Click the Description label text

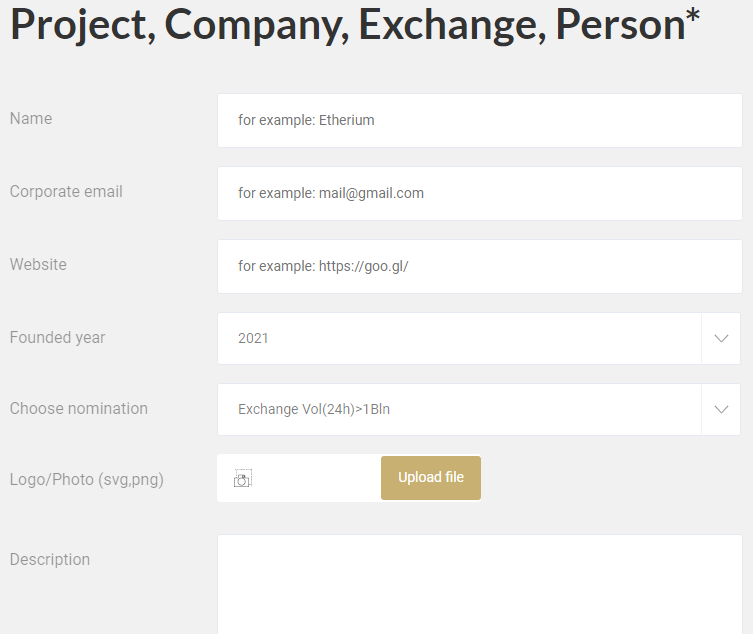49,559
